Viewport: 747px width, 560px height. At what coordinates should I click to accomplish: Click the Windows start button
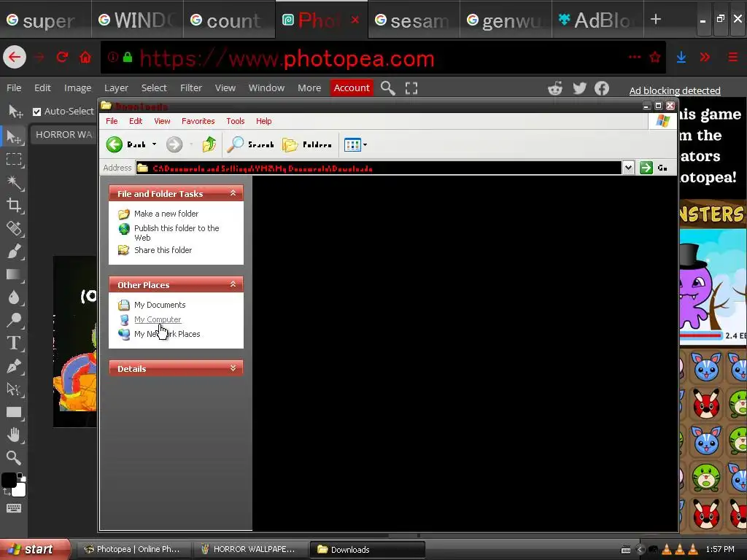pyautogui.click(x=34, y=549)
